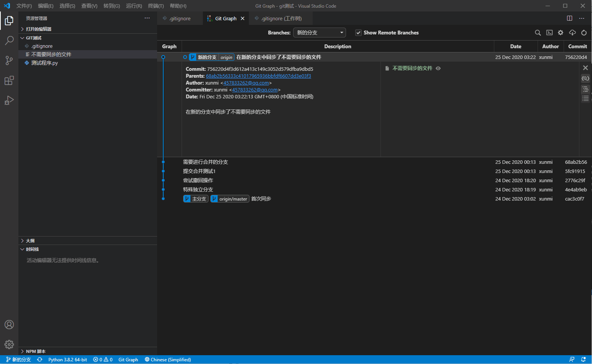Open Git Graph repository settings gear
This screenshot has width=592, height=364.
(x=561, y=33)
